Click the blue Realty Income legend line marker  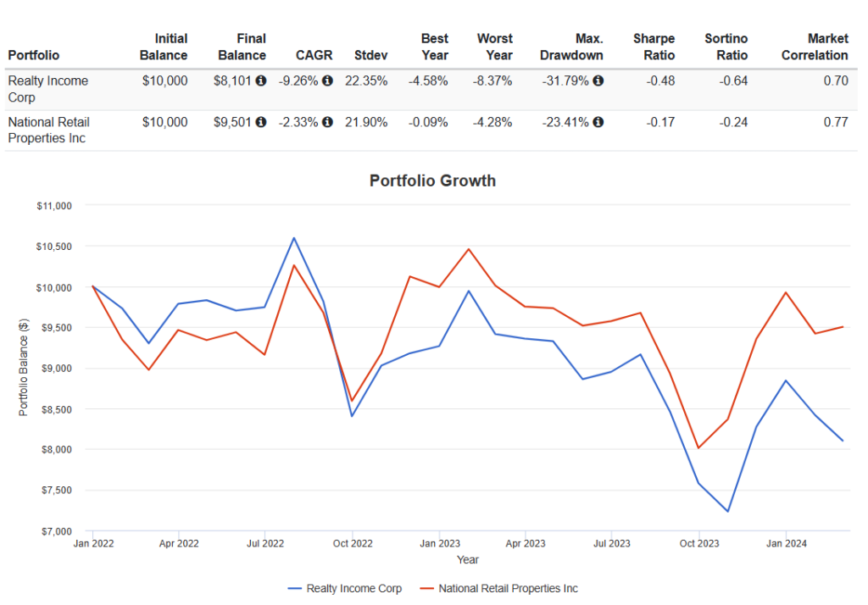point(294,588)
